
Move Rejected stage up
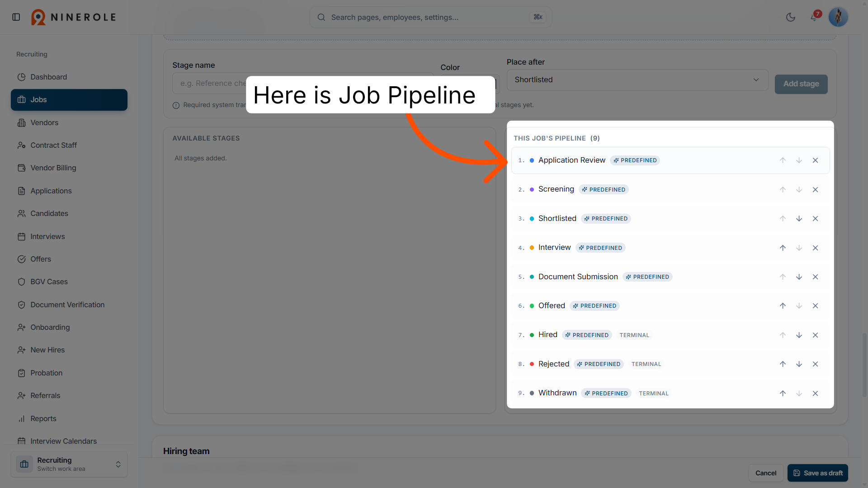[783, 364]
